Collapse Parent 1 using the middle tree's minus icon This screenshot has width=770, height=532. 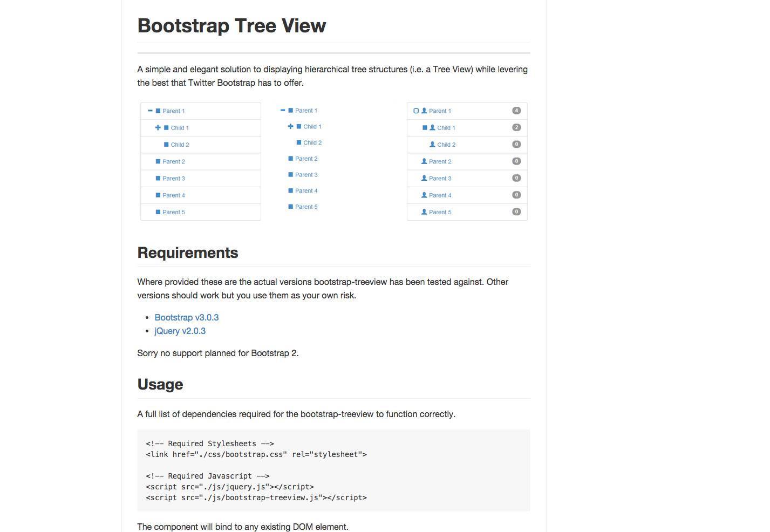[283, 110]
